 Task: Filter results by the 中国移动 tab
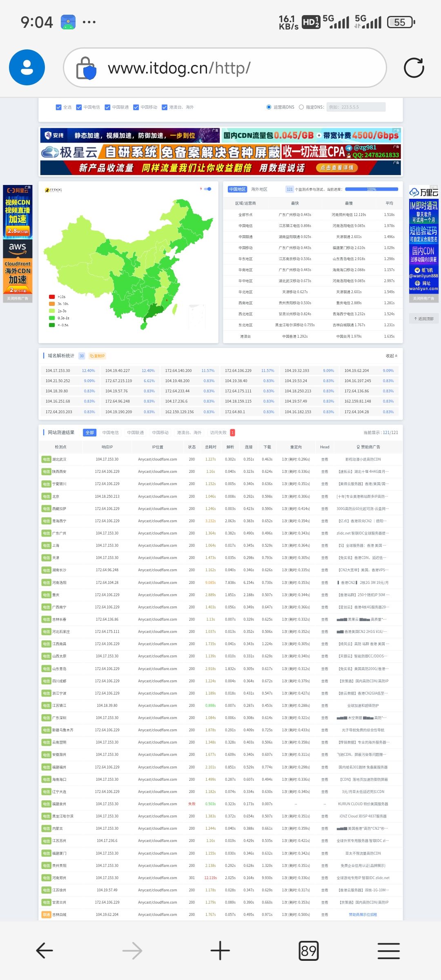[160, 433]
